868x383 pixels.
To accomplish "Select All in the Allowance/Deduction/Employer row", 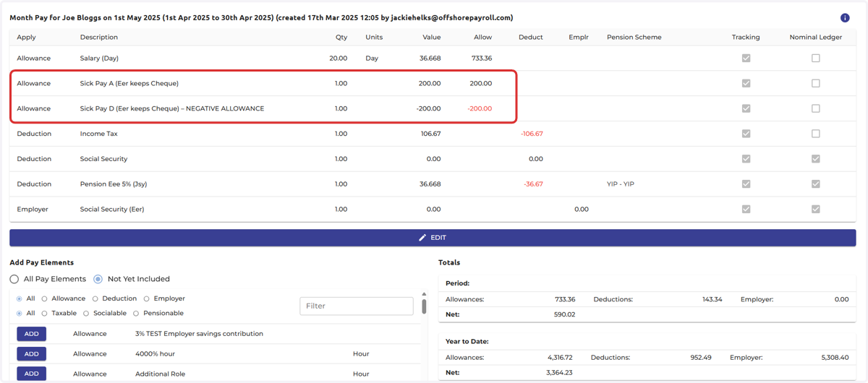I will [20, 298].
